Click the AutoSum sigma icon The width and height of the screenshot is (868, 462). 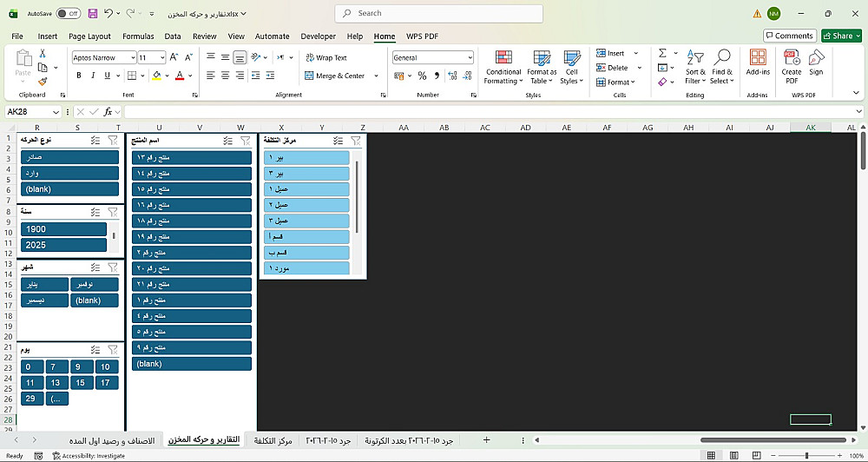[x=662, y=54]
